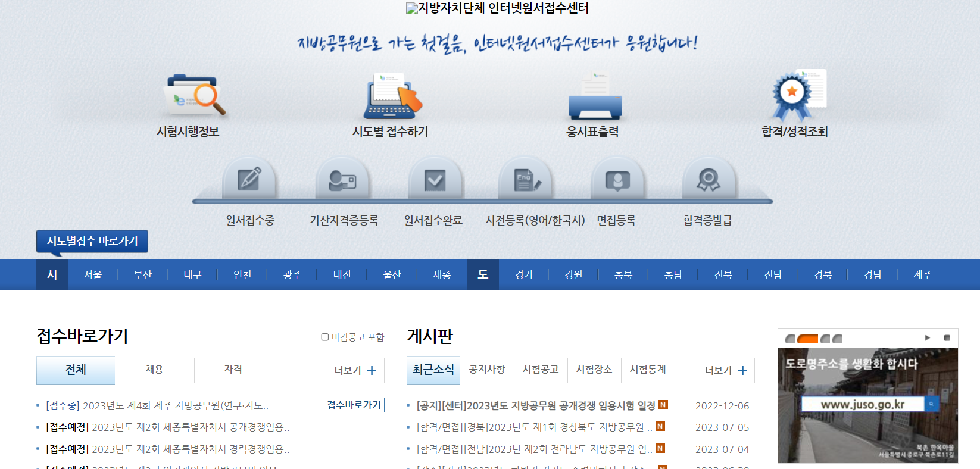Viewport: 980px width, 469px height.
Task: Switch to the 최근소식 board tab
Action: click(433, 370)
